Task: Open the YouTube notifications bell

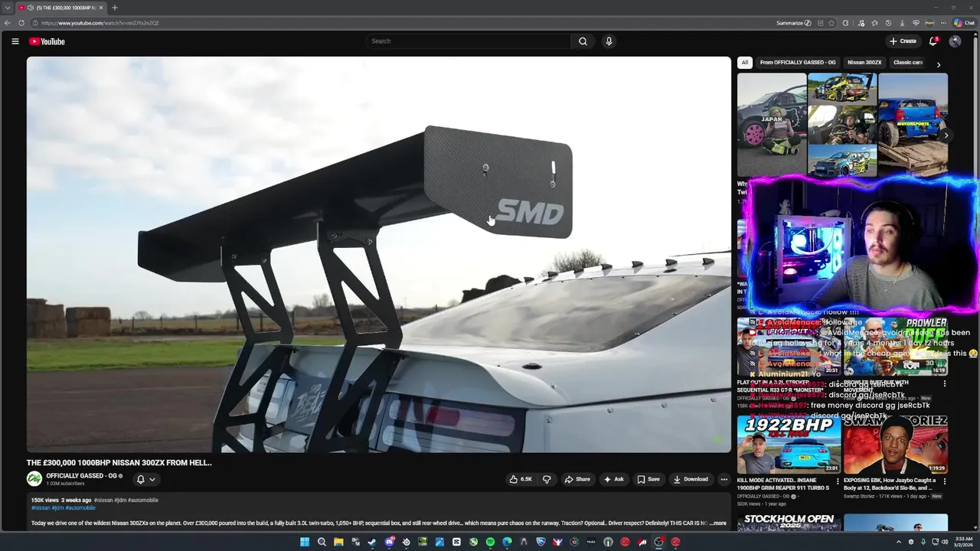Action: [x=933, y=41]
